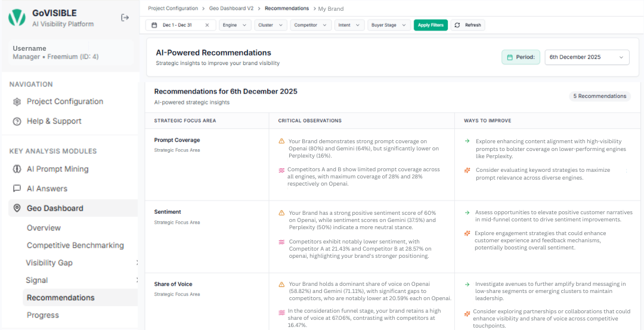Open the Overview sub-page
This screenshot has width=644, height=330.
(44, 228)
